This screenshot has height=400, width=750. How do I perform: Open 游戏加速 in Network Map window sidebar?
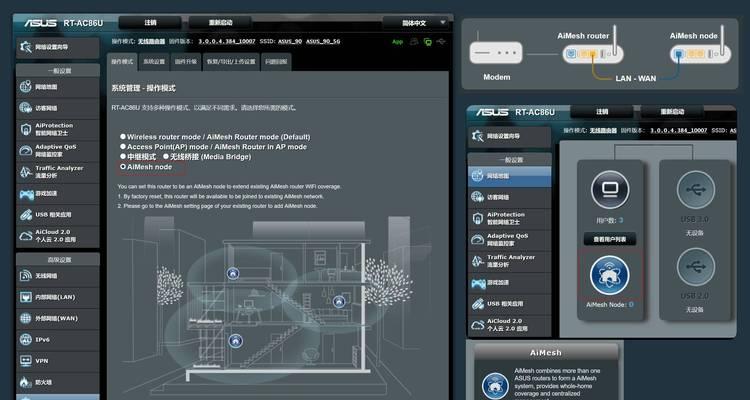pos(509,282)
